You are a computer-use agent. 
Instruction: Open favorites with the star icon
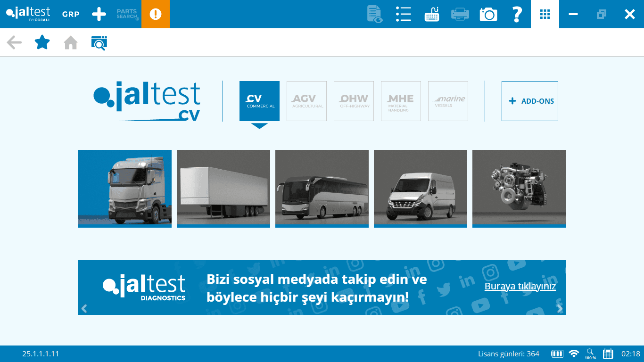tap(42, 42)
